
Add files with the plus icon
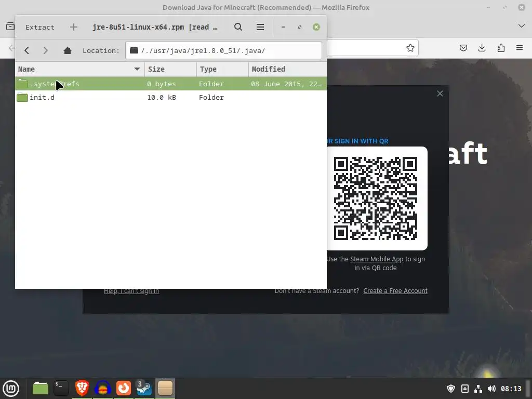74,27
